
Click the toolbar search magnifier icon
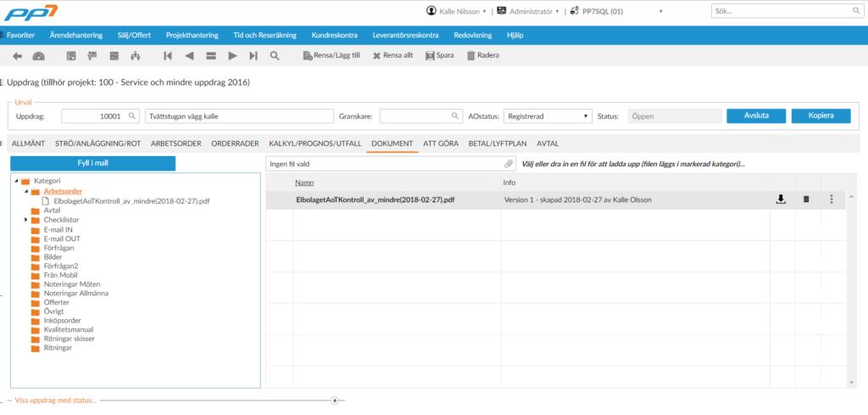click(275, 55)
